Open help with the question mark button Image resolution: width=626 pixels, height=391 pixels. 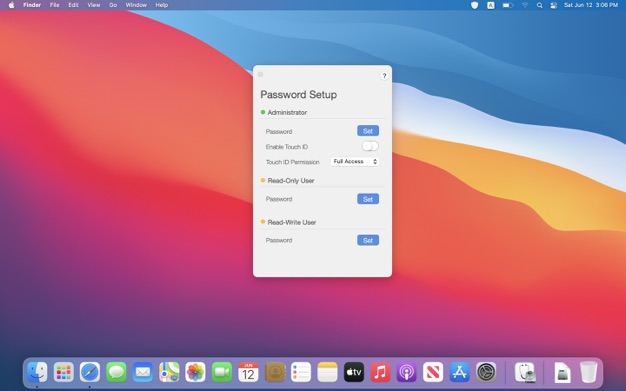(384, 76)
